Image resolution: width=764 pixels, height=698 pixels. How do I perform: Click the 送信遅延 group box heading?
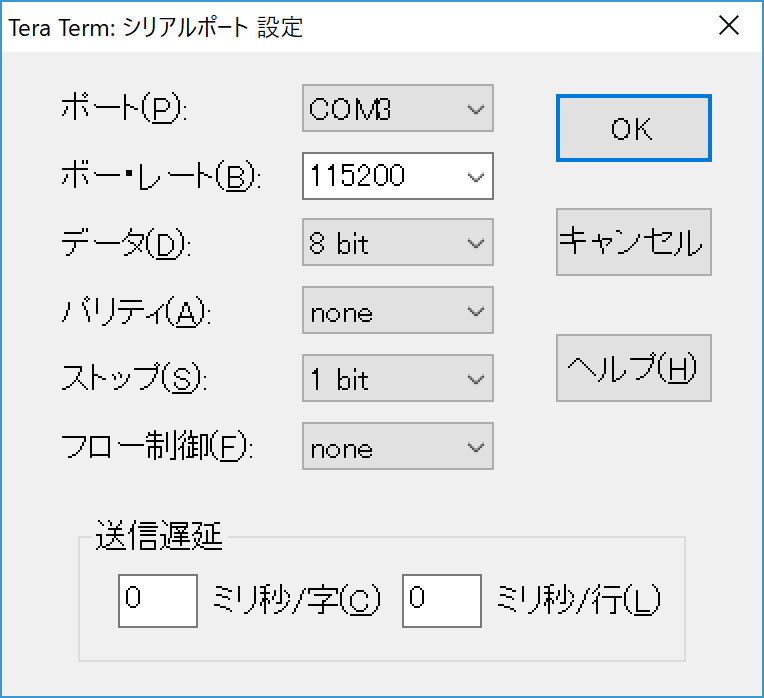[160, 538]
